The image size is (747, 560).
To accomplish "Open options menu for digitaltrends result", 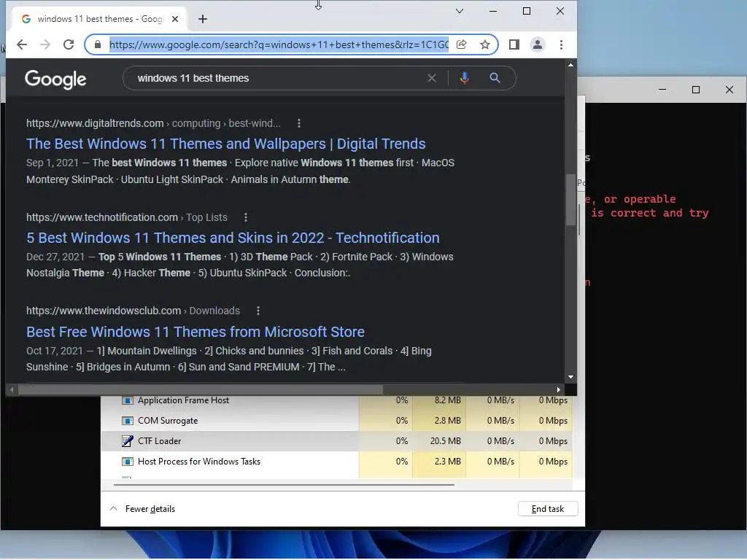I will 298,123.
